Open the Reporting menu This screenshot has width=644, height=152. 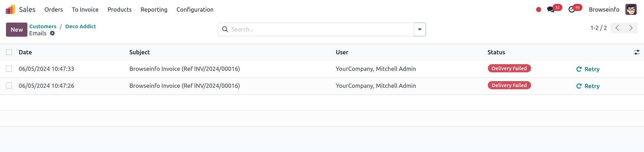coord(154,10)
